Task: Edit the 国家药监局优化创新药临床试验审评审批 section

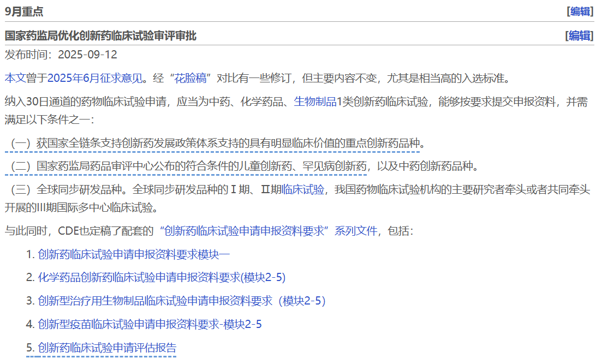Action: (x=579, y=36)
